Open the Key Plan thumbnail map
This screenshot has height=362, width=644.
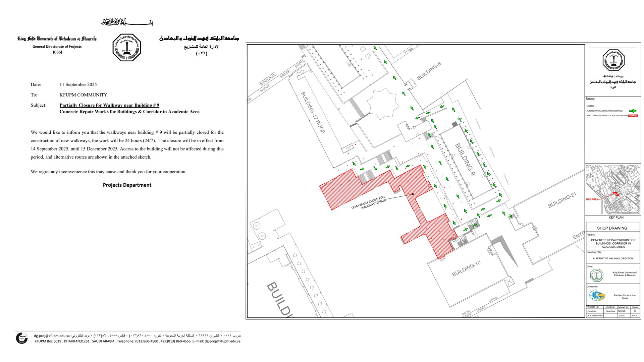pyautogui.click(x=613, y=190)
